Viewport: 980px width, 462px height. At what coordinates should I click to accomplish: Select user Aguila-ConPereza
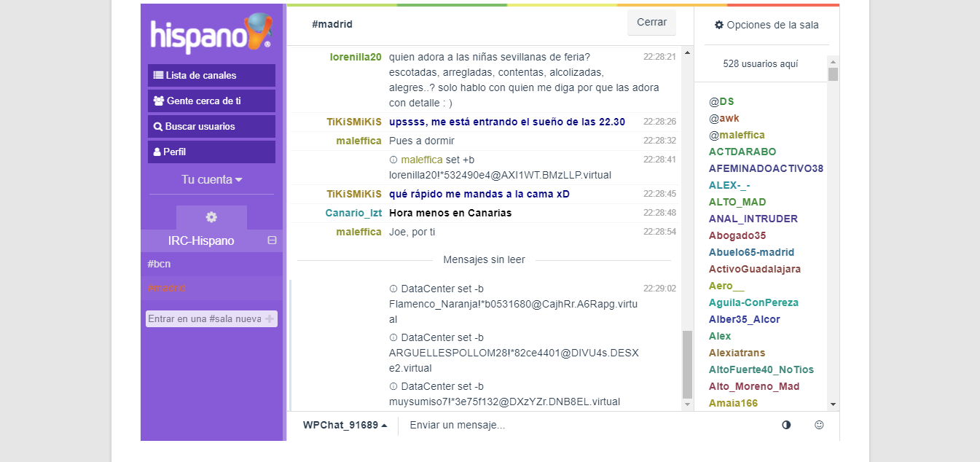[753, 302]
